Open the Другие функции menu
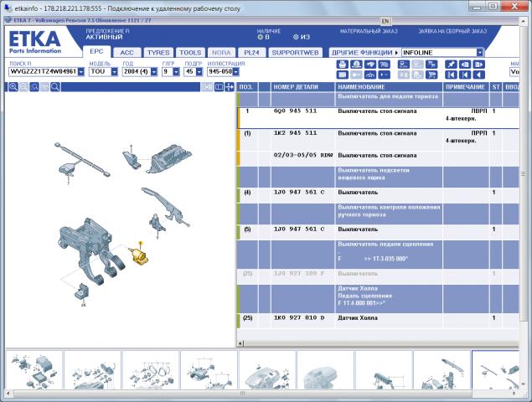Image resolution: width=532 pixels, height=402 pixels. click(x=364, y=53)
